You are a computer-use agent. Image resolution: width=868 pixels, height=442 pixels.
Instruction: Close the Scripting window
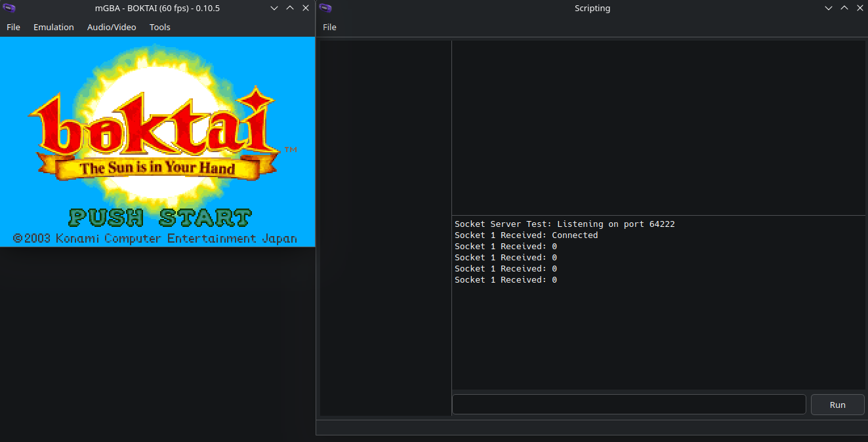tap(859, 9)
